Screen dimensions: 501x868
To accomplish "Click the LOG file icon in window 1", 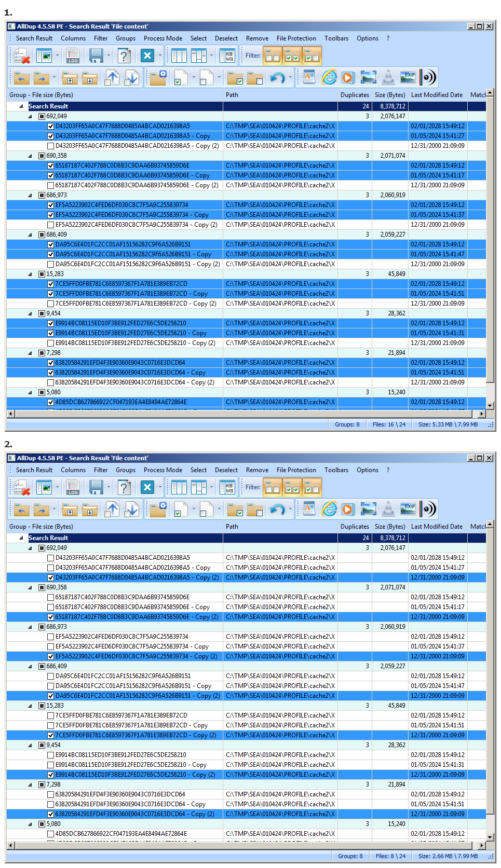I will (x=73, y=56).
